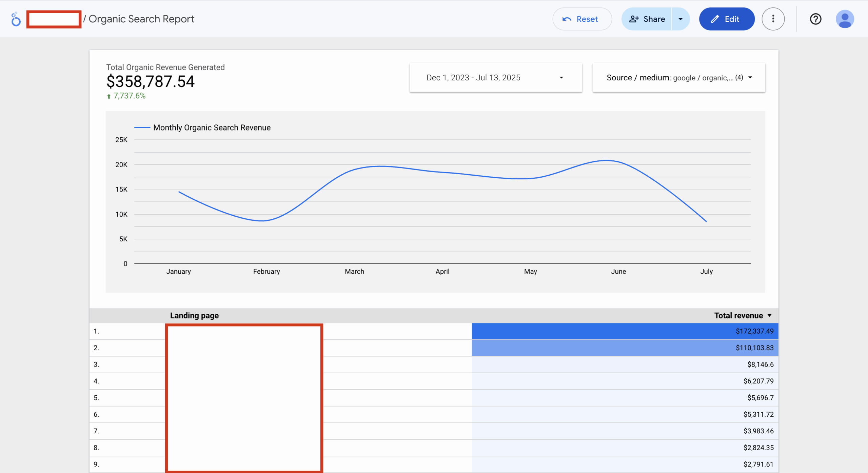868x473 pixels.
Task: Click the green 7,737.6% increase indicator
Action: (x=126, y=96)
